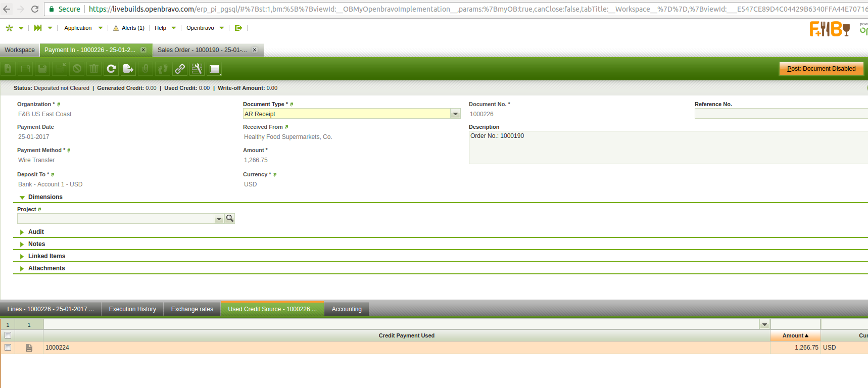Click the delete trash can icon
Viewport: 868px width, 388px height.
click(x=94, y=69)
